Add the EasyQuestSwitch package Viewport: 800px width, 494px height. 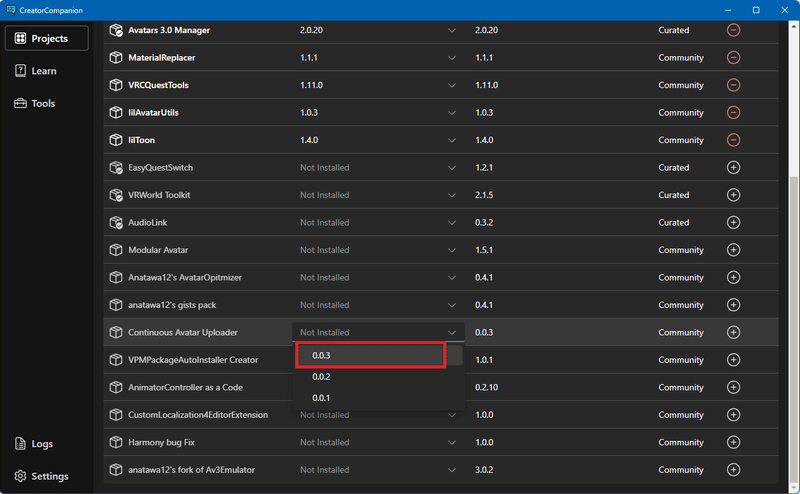point(733,167)
